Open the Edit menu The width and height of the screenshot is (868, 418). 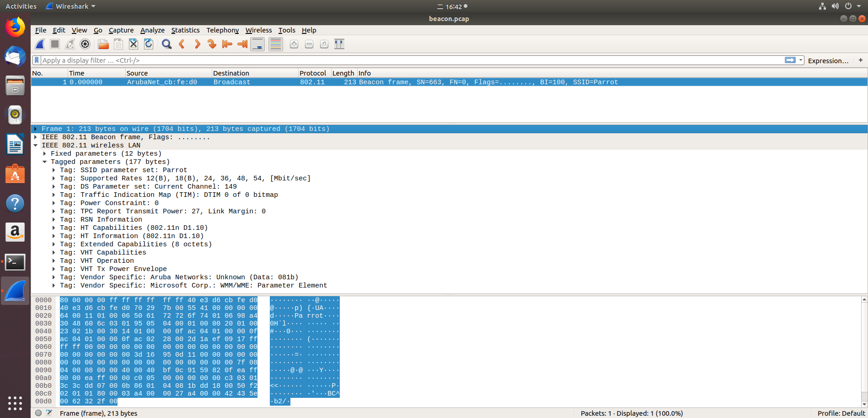(59, 30)
